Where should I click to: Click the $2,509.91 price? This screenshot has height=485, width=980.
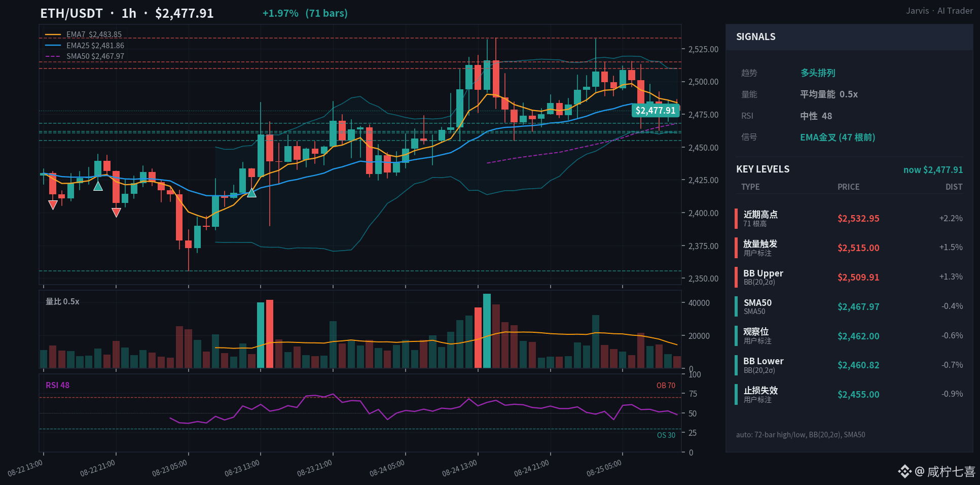coord(858,278)
